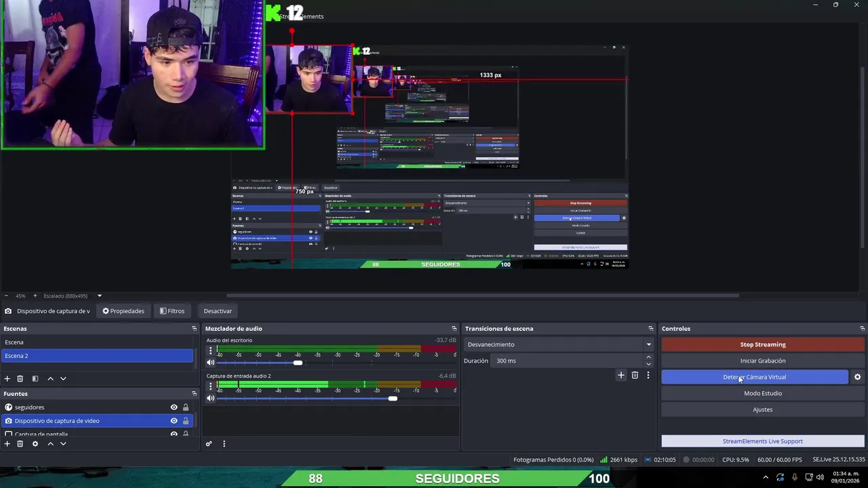Mute Captura de entrada audio 2 speaker
This screenshot has width=868, height=488.
(210, 398)
